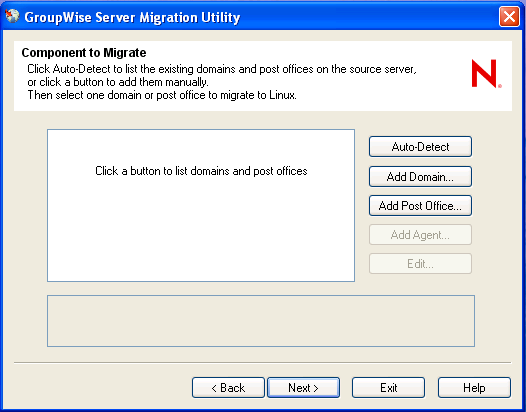Click the 'Then select one domain or post office' line
526x412 pixels.
162,95
